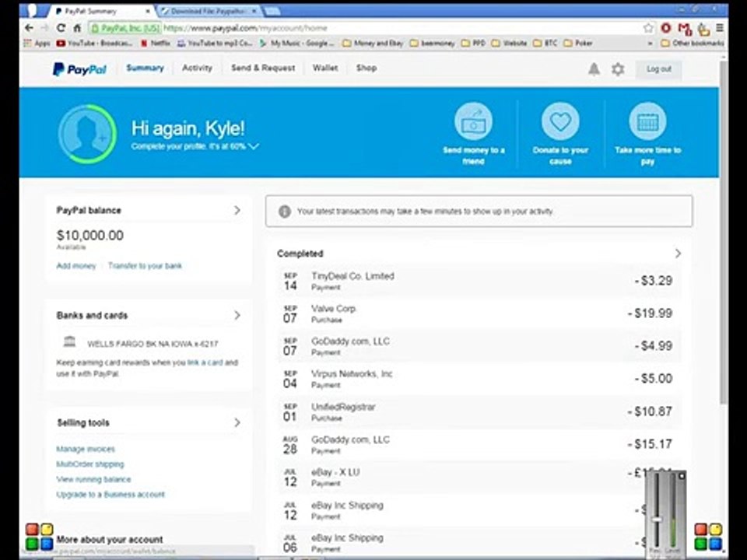Click the browser Back arrow
The height and width of the screenshot is (560, 747).
point(29,28)
